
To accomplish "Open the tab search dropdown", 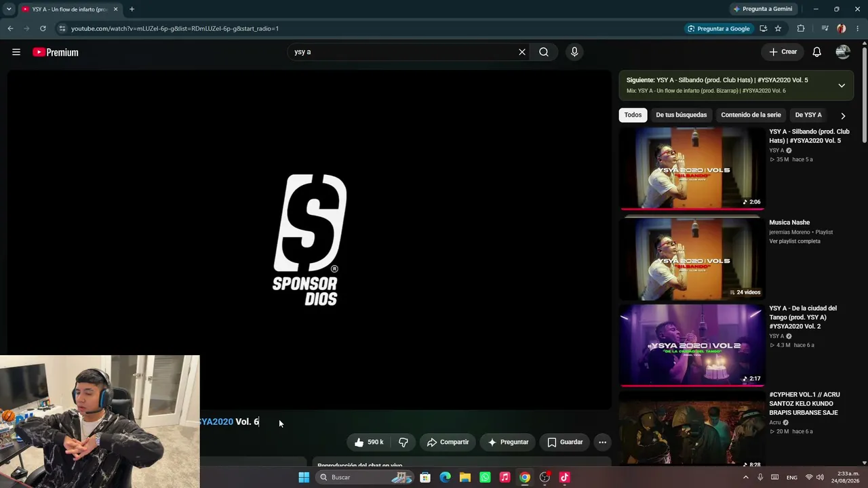I will tap(9, 9).
